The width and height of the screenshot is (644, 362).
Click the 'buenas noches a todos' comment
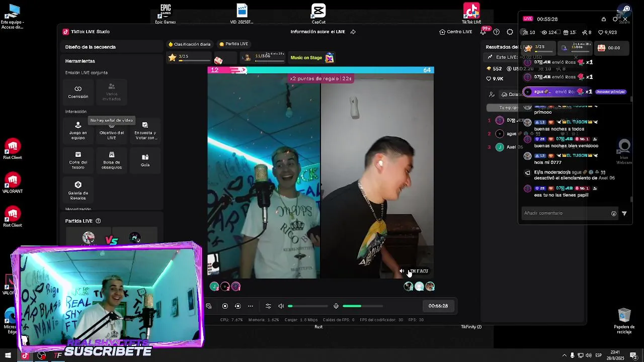559,129
